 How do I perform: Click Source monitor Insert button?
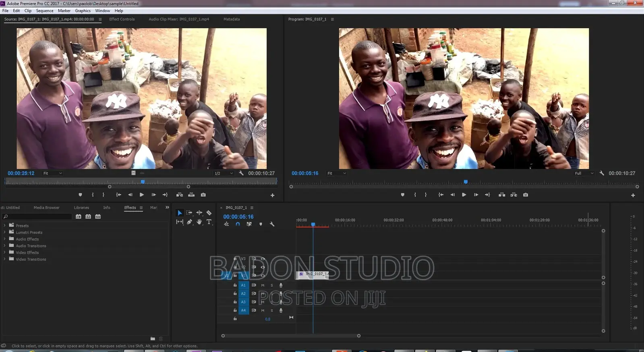[x=180, y=195]
